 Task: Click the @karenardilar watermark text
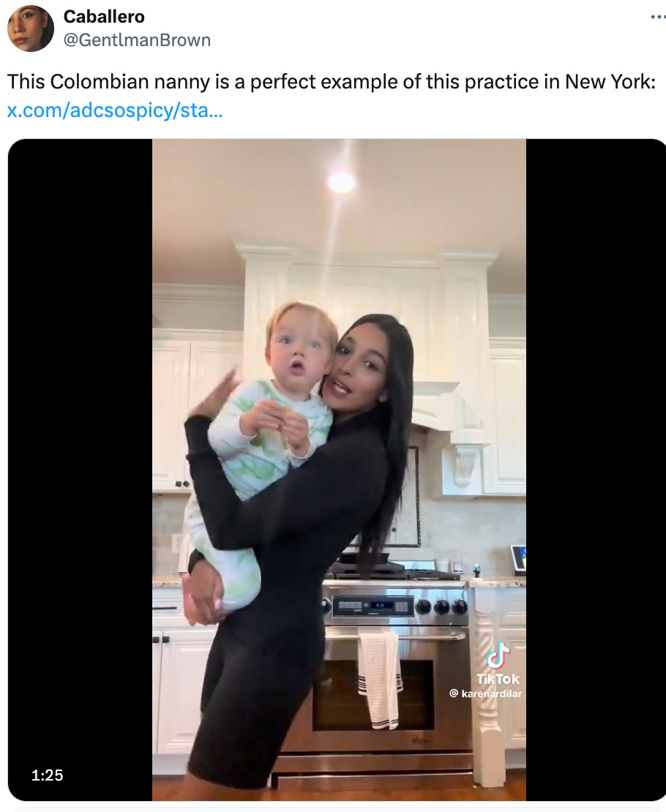pos(486,693)
